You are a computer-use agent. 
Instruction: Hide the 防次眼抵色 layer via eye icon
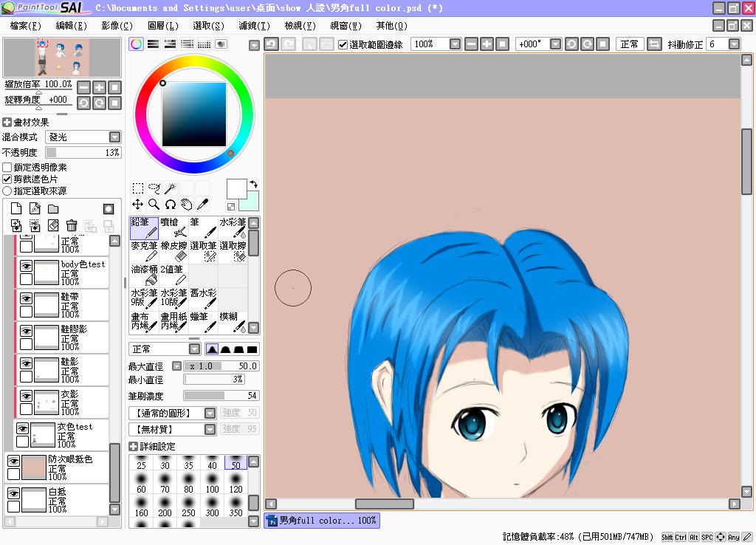coord(13,461)
